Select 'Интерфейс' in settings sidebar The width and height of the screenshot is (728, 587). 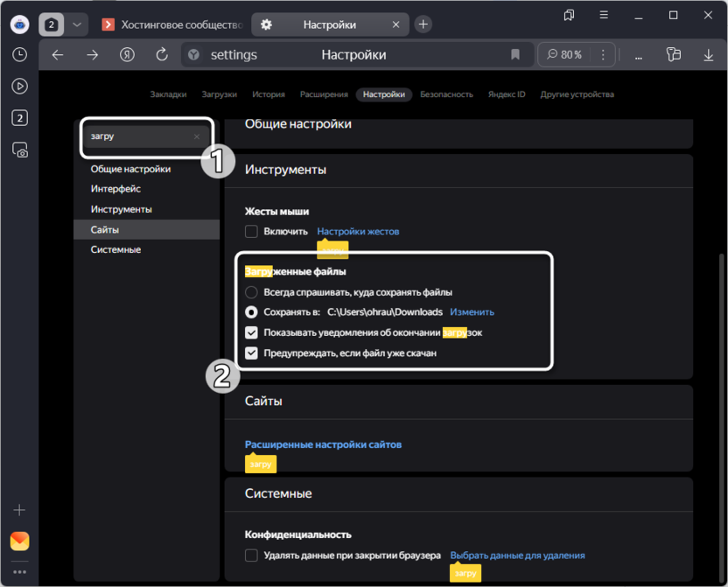[115, 189]
